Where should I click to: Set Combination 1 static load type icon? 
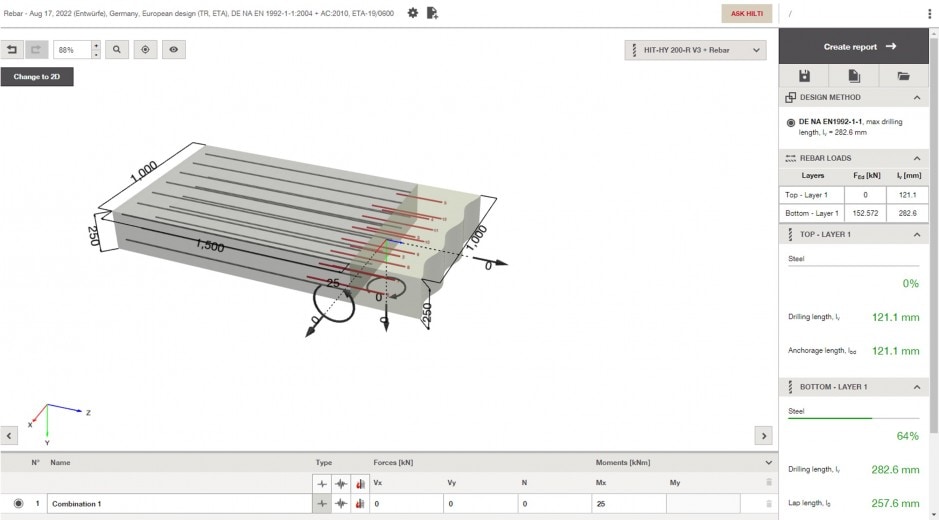322,504
